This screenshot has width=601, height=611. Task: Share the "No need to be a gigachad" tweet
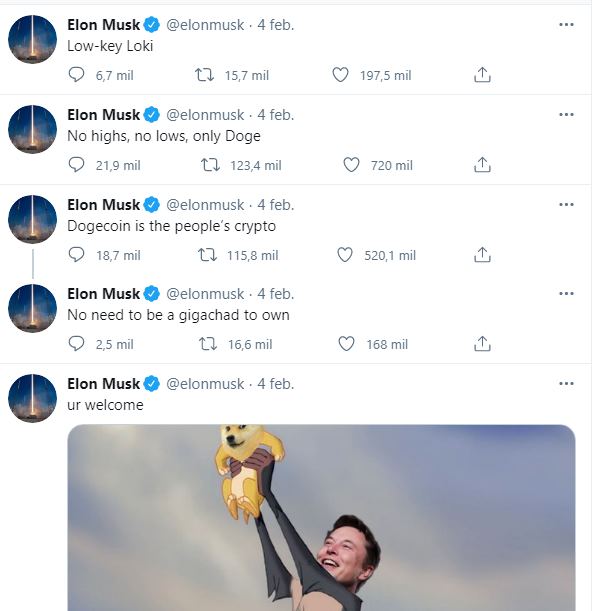(x=482, y=344)
